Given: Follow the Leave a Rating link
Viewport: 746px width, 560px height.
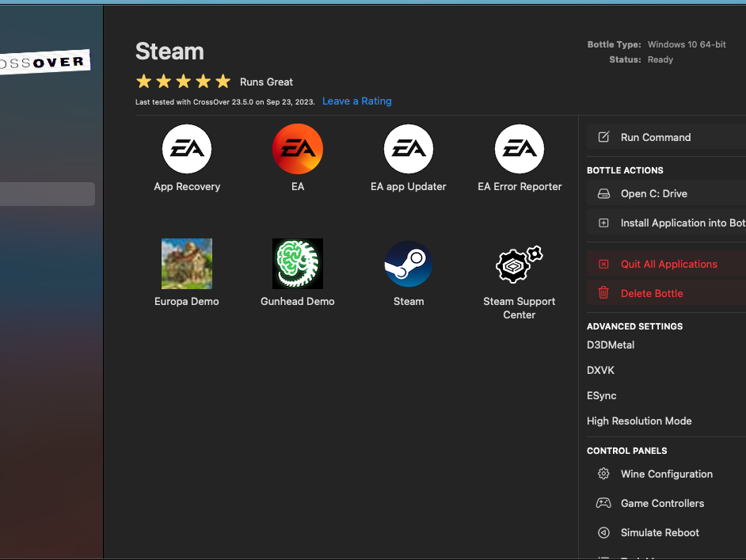Looking at the screenshot, I should click(357, 101).
